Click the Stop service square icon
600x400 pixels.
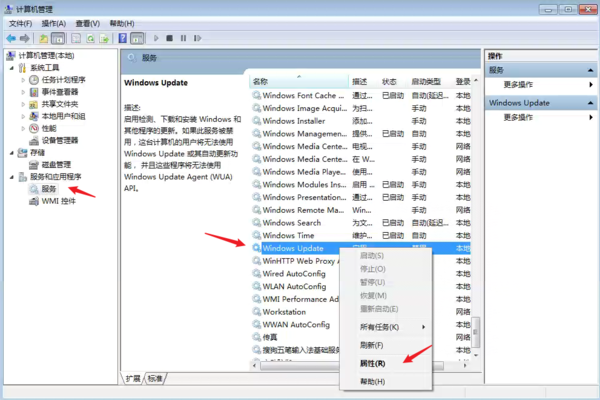(170, 38)
